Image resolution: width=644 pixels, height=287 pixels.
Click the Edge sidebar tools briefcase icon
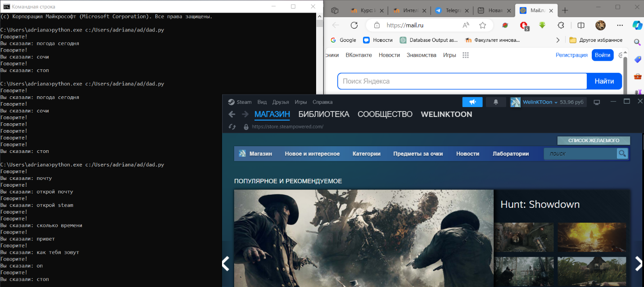click(x=637, y=76)
